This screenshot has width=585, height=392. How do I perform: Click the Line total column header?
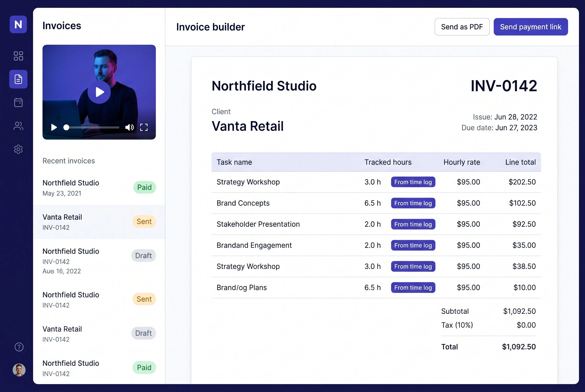point(520,162)
